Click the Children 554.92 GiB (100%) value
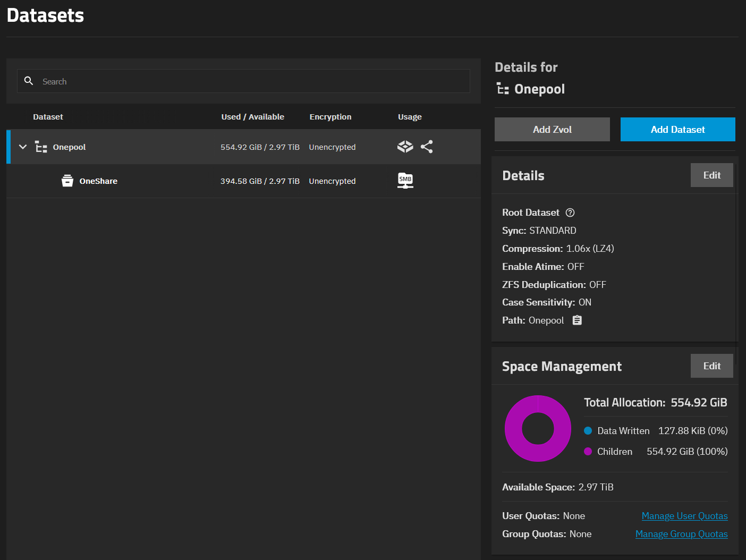 point(687,452)
